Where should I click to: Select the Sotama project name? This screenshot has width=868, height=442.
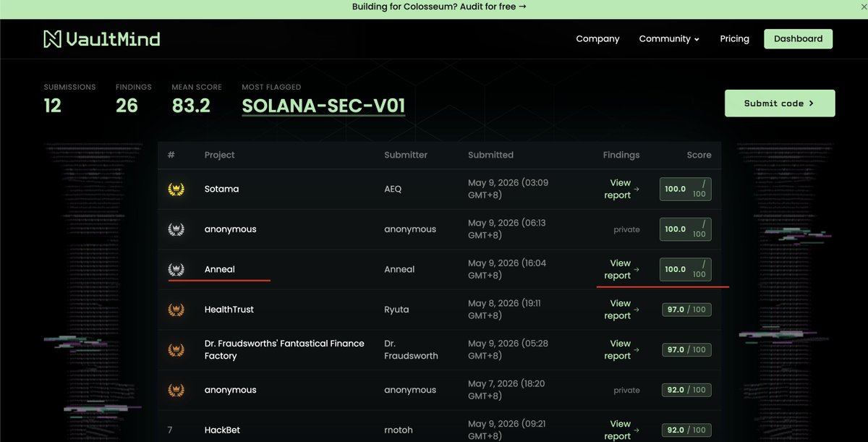tap(221, 189)
